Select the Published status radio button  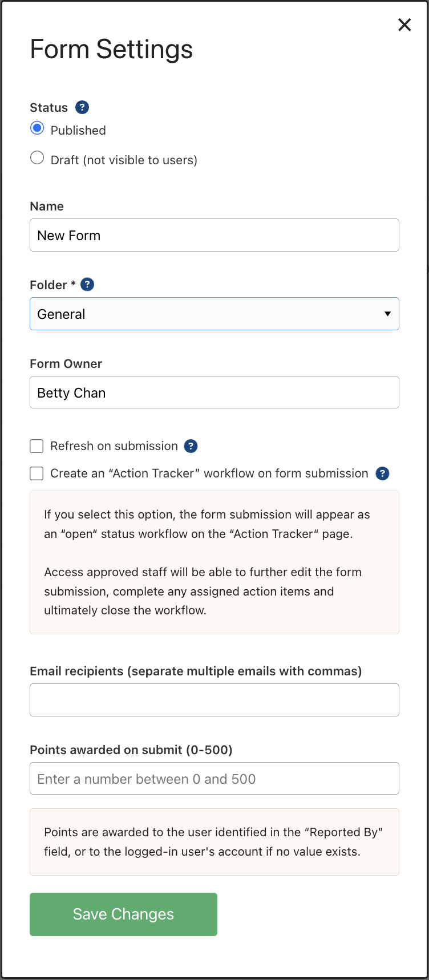pyautogui.click(x=37, y=128)
